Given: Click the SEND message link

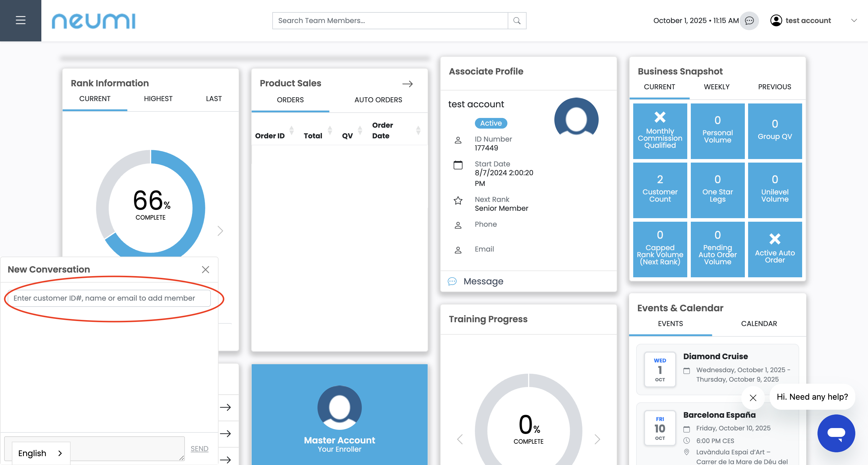Looking at the screenshot, I should click(x=199, y=448).
